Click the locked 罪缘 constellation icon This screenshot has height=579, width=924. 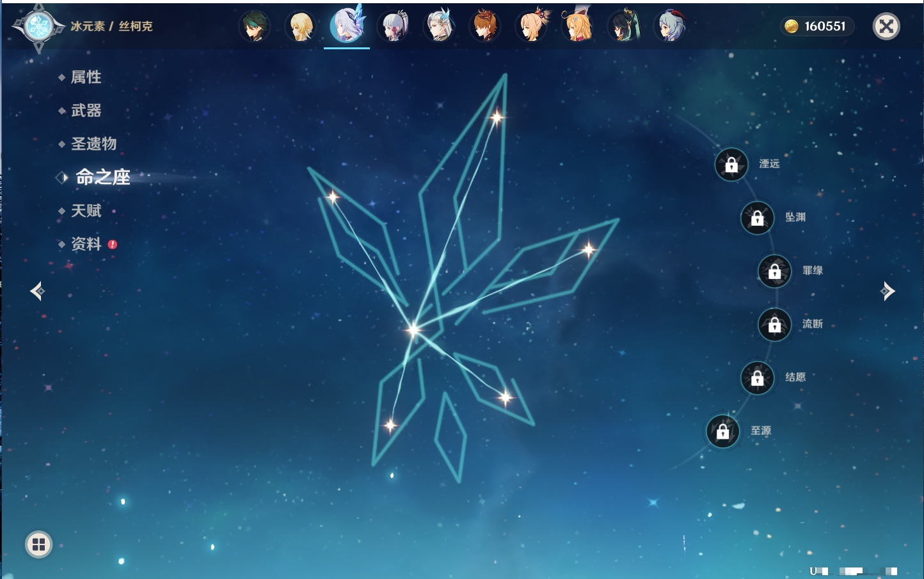point(775,271)
